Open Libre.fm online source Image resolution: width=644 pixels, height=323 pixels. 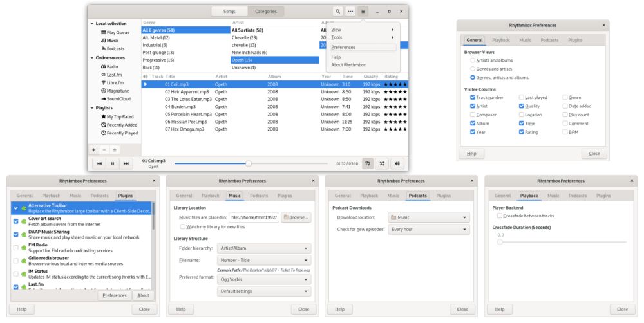(x=112, y=82)
